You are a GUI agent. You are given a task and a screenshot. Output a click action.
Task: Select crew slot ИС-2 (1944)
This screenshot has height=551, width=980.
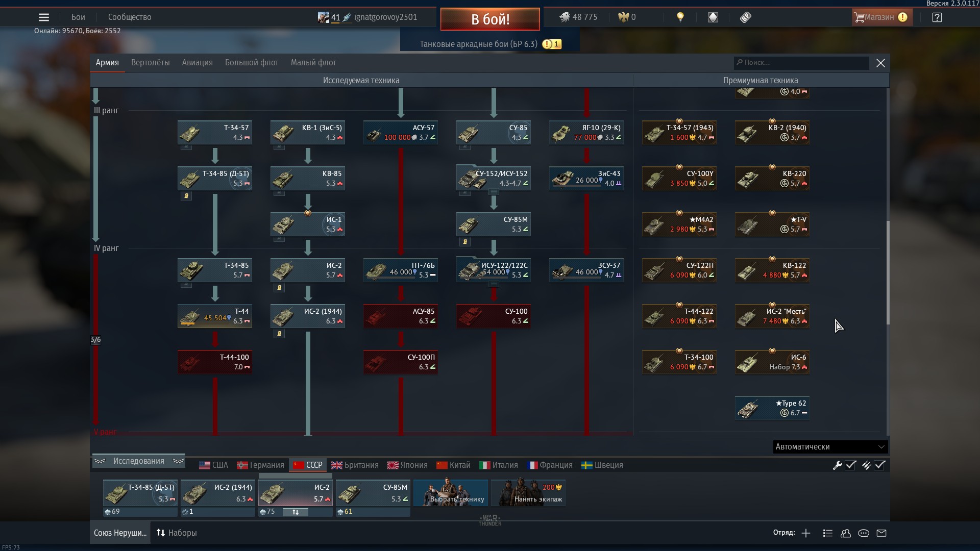tap(218, 493)
